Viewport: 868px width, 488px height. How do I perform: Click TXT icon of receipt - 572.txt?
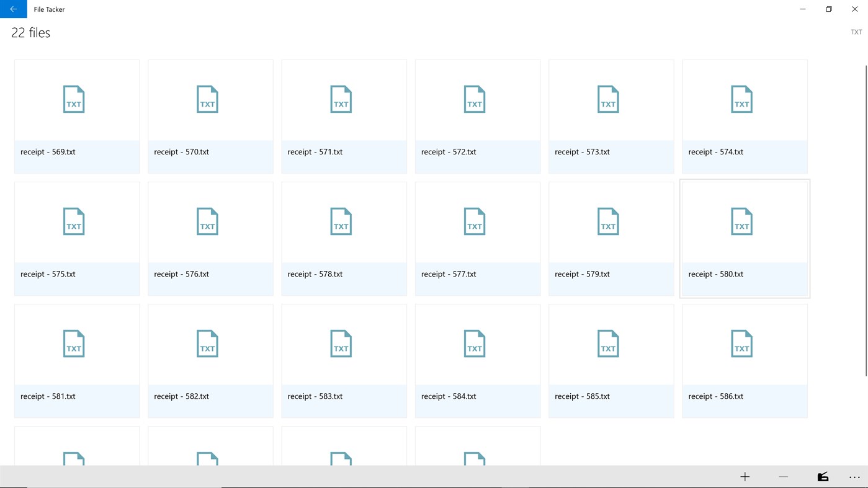pyautogui.click(x=475, y=99)
